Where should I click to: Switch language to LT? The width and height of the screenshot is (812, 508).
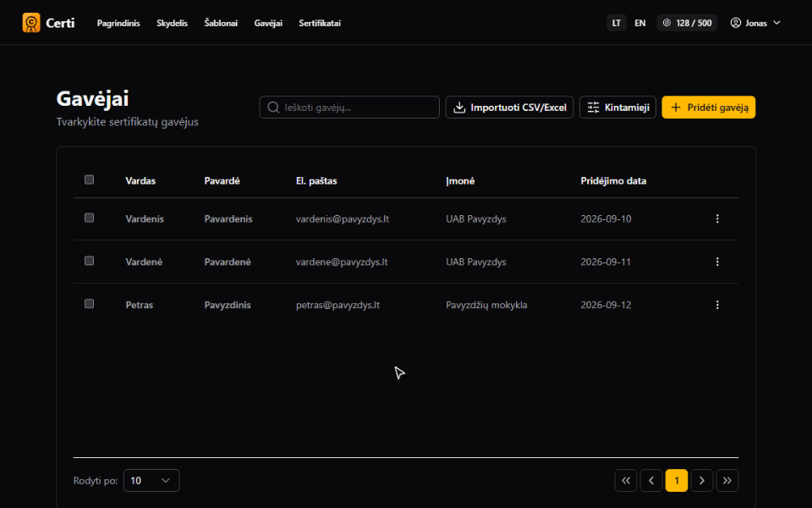click(617, 23)
